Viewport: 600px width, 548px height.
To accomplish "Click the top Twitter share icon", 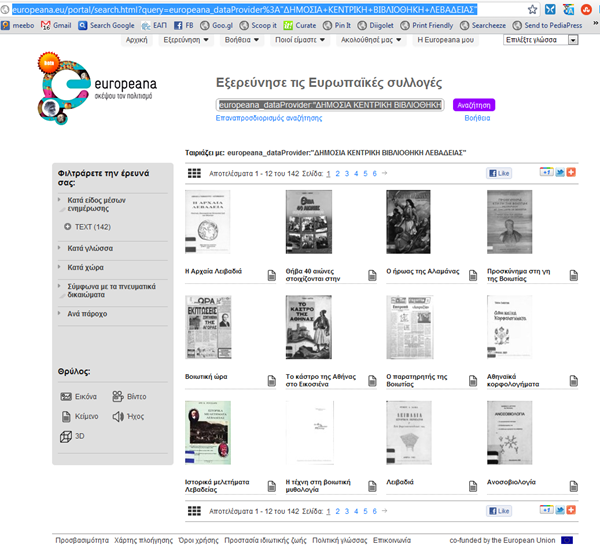I will pyautogui.click(x=560, y=172).
